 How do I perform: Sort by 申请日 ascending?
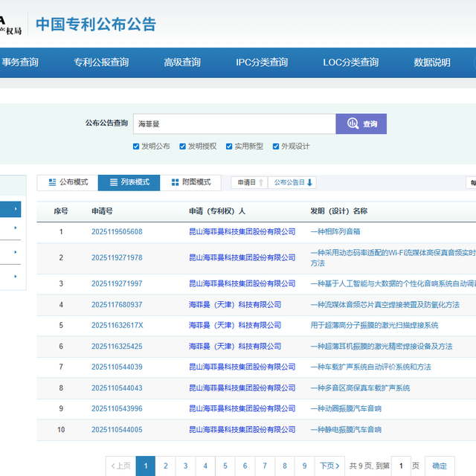pyautogui.click(x=250, y=182)
